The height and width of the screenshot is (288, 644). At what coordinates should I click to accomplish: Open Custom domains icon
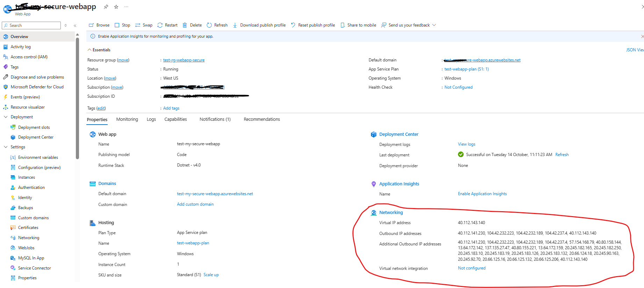13,218
